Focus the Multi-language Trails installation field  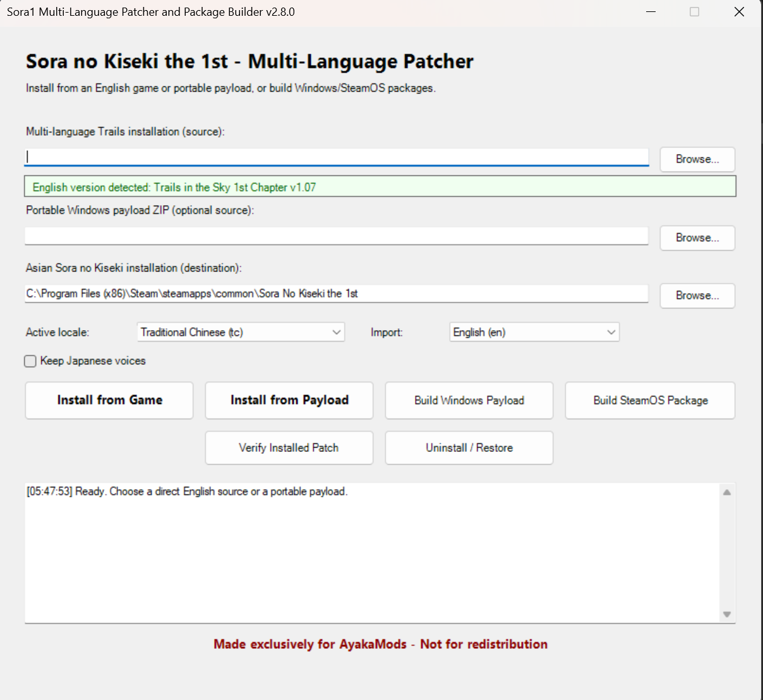337,157
